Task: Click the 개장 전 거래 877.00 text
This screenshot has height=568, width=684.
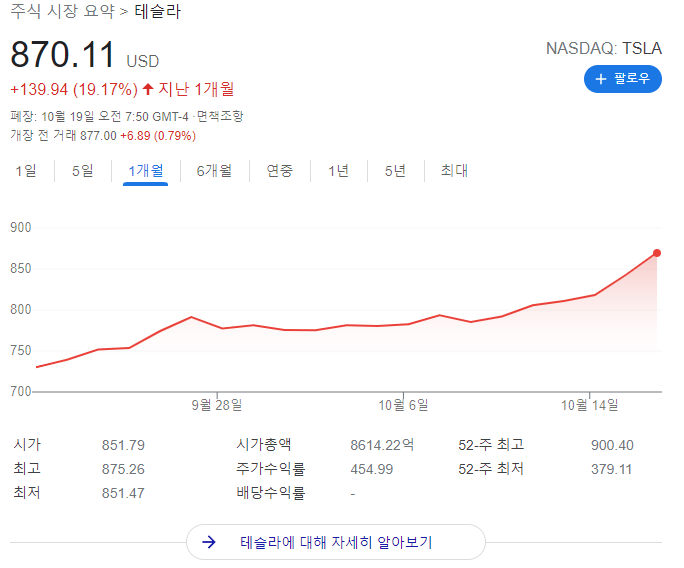Action: point(64,136)
